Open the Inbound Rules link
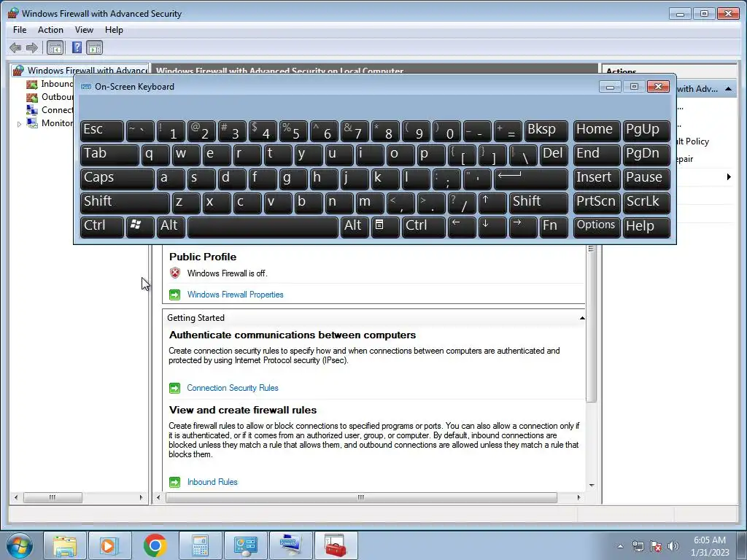Image resolution: width=747 pixels, height=560 pixels. (212, 482)
